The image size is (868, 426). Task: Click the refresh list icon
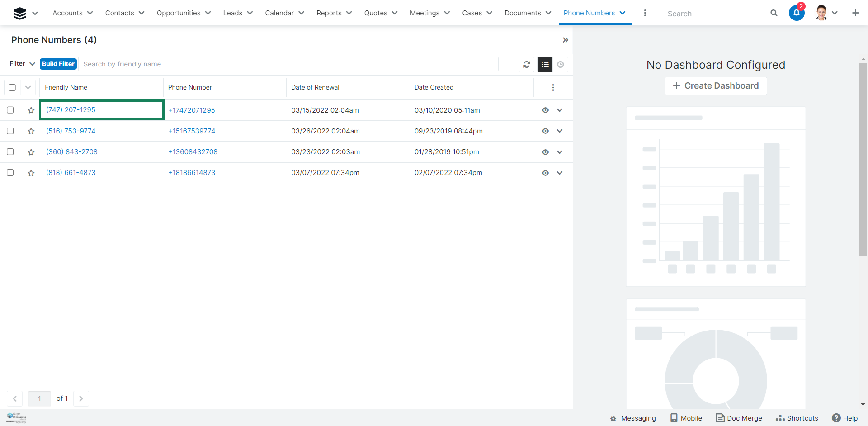(x=526, y=64)
